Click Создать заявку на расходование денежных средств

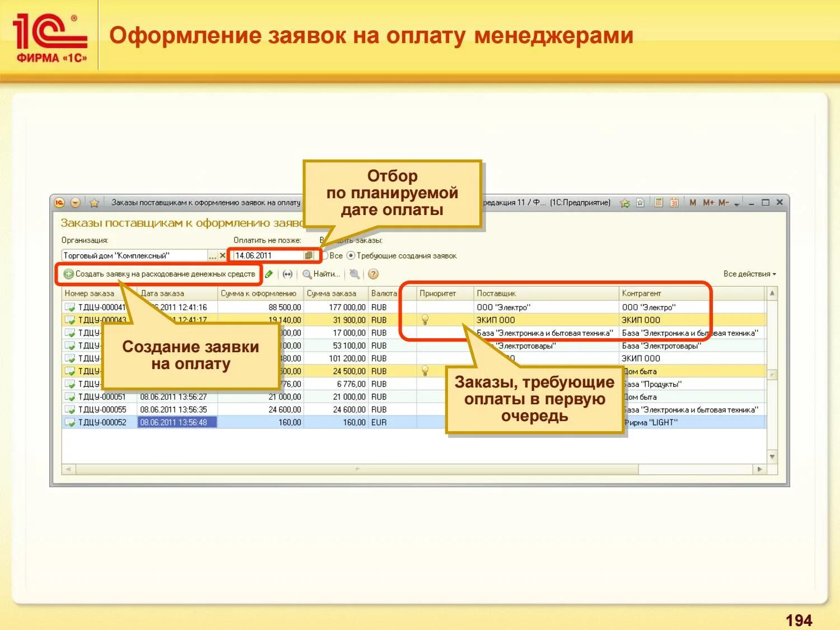[160, 274]
